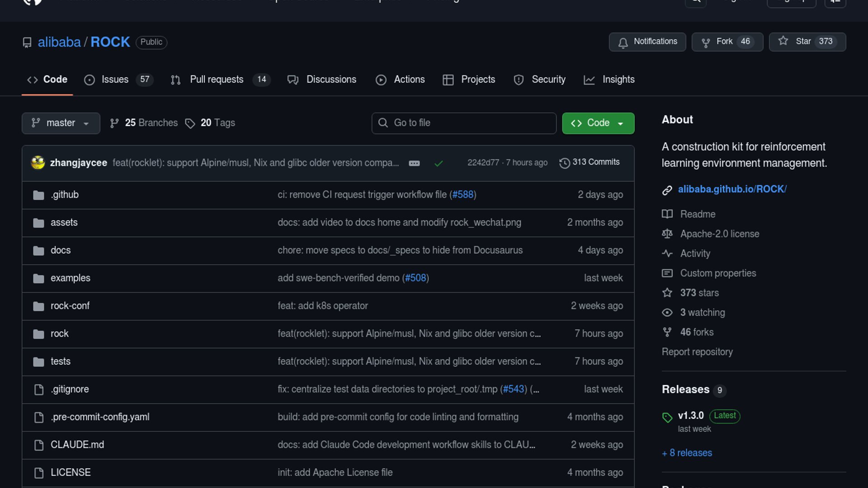Open the .github folder
This screenshot has height=488, width=868.
65,195
